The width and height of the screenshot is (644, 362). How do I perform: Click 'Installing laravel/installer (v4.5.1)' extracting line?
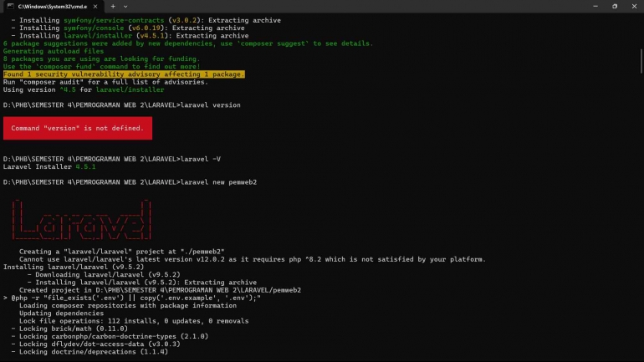[130, 36]
